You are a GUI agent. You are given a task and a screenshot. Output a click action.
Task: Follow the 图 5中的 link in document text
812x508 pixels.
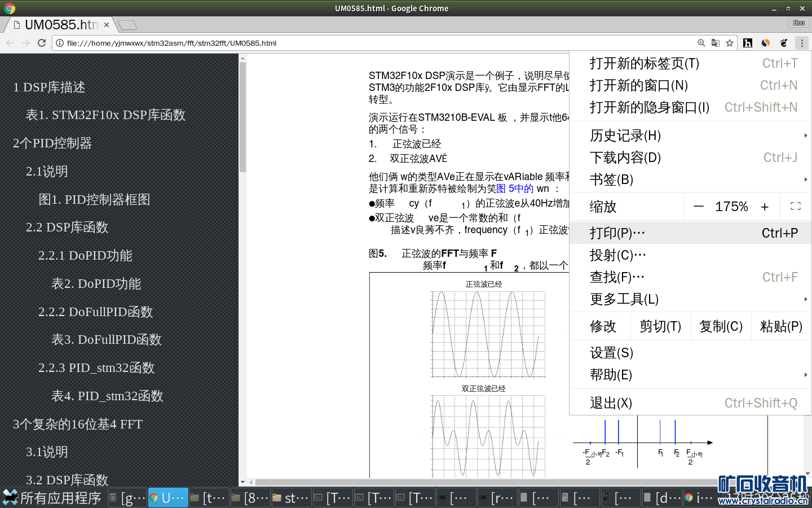pyautogui.click(x=515, y=189)
